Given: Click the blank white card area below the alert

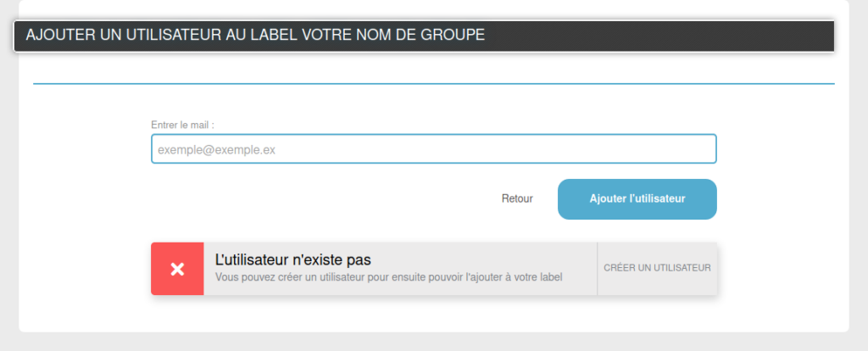Looking at the screenshot, I should pos(433,314).
